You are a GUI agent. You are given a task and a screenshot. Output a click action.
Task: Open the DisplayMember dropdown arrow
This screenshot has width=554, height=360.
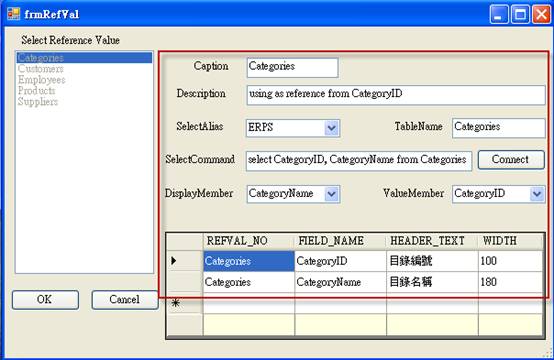coord(331,194)
